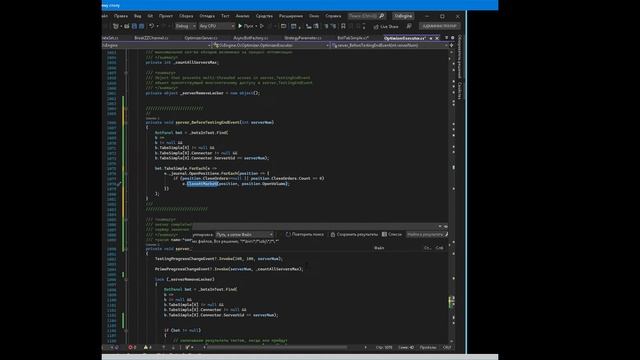
Task: Go to next issue arrow in status strip
Action: click(173, 347)
